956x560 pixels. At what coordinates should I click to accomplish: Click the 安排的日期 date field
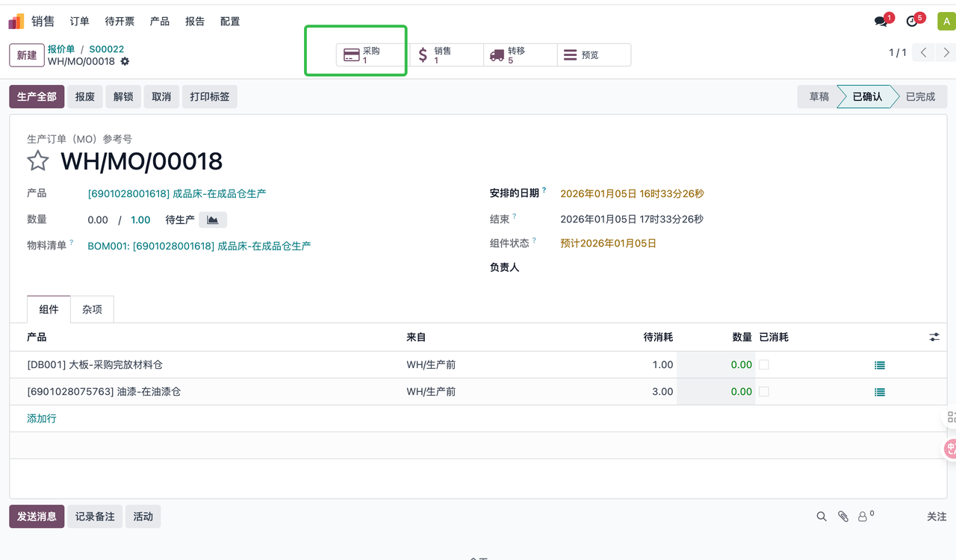(632, 193)
